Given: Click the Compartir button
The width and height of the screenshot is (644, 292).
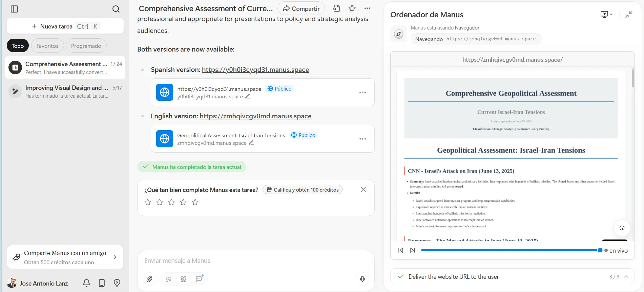Looking at the screenshot, I should [x=301, y=8].
